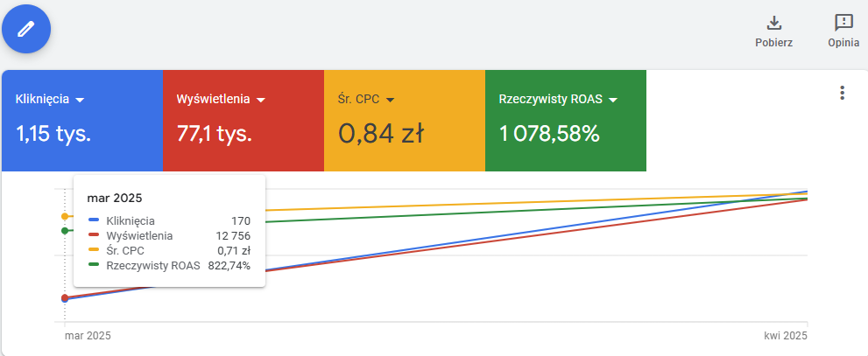Image resolution: width=868 pixels, height=356 pixels.
Task: Expand the Wyświetlenia metric dropdown arrow
Action: [261, 100]
